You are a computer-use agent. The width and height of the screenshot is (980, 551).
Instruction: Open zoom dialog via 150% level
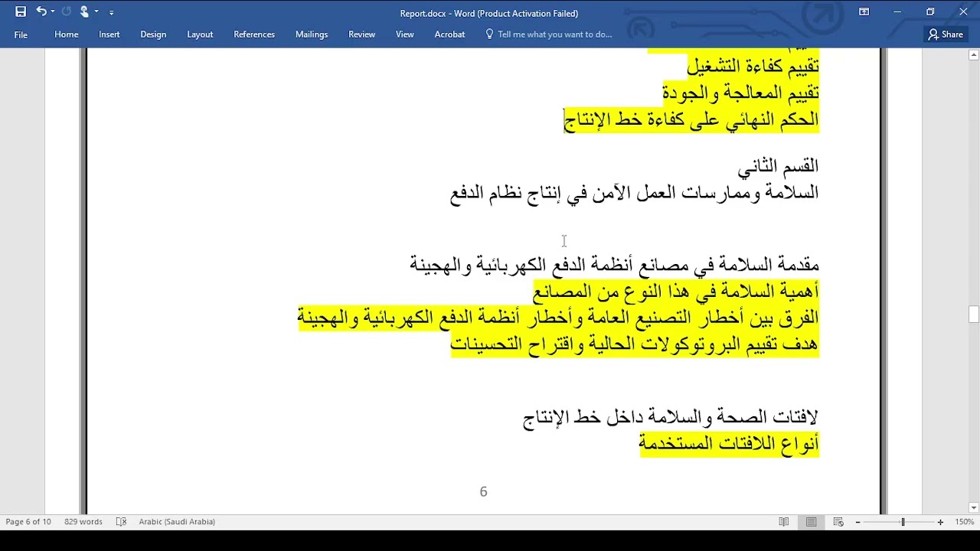click(x=964, y=522)
